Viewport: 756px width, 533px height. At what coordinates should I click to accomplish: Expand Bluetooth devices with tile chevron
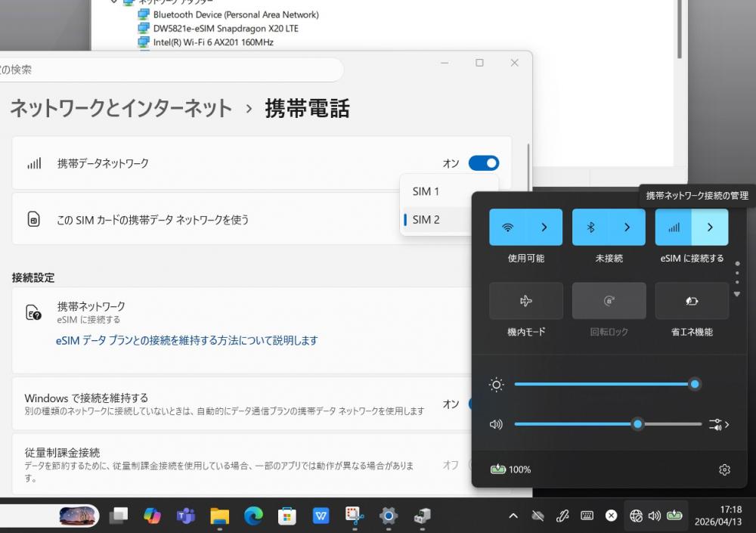click(x=627, y=227)
